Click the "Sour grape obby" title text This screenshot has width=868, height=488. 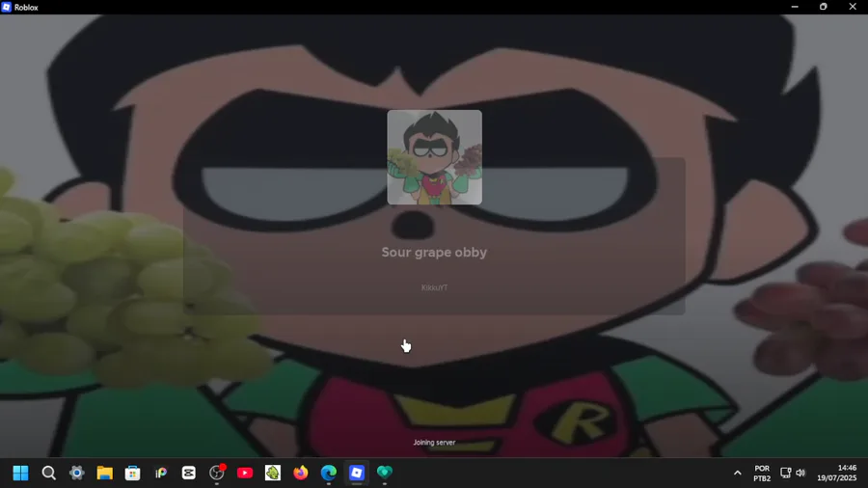click(x=434, y=253)
